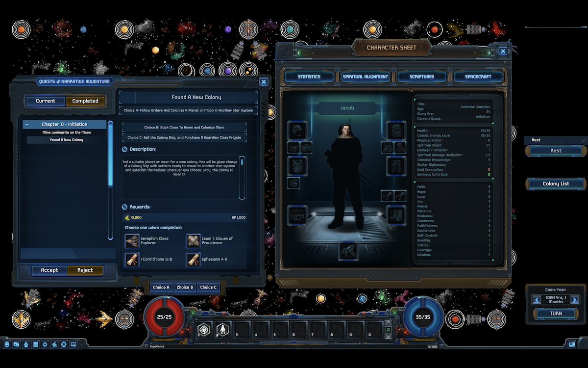Click the Experience progress bar
This screenshot has width=588, height=368.
coord(294,346)
